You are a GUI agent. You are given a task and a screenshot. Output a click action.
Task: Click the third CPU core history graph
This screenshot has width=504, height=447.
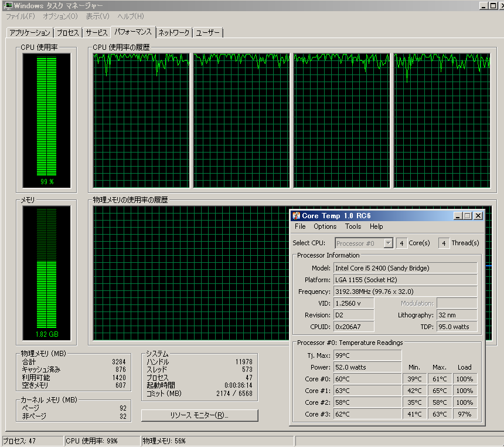coord(342,120)
